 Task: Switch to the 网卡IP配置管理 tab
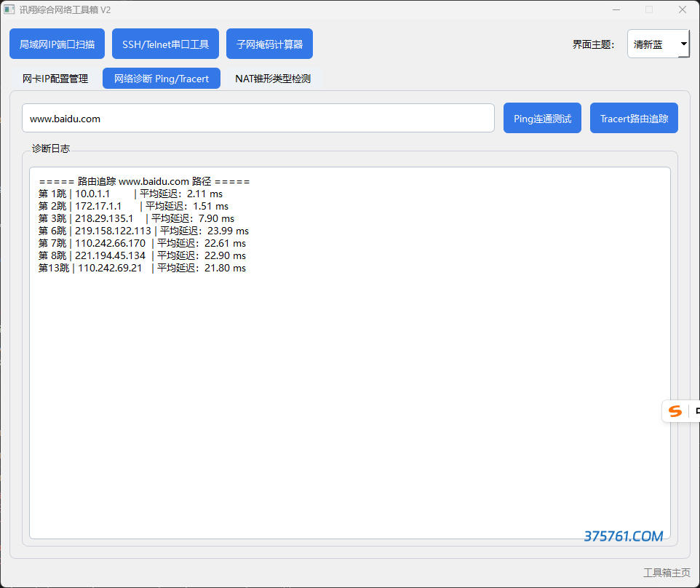coord(55,79)
